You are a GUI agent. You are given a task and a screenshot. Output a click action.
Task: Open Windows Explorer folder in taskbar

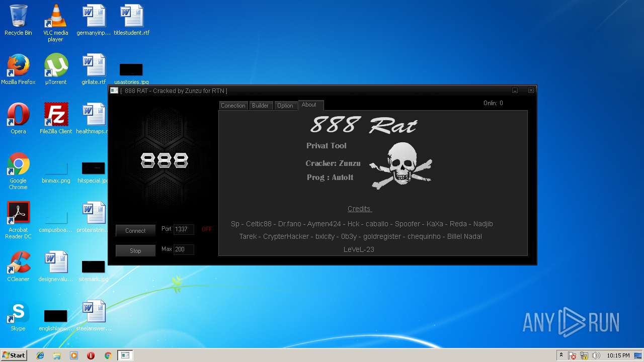[x=57, y=355]
